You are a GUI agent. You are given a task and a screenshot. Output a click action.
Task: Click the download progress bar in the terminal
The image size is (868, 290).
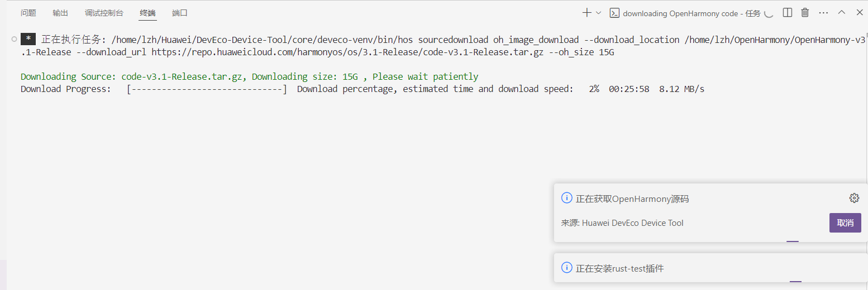point(207,89)
